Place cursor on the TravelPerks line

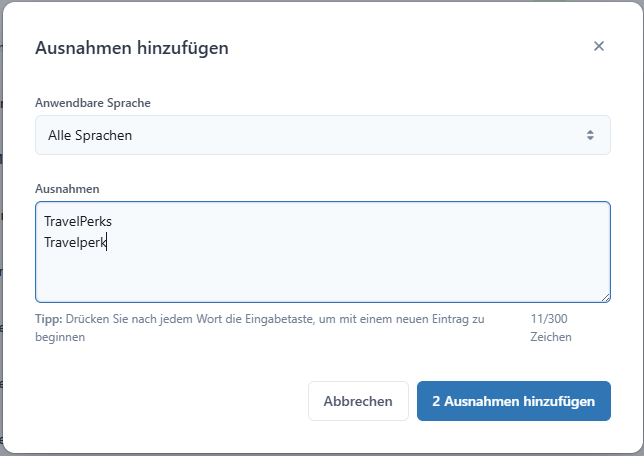pyautogui.click(x=78, y=221)
